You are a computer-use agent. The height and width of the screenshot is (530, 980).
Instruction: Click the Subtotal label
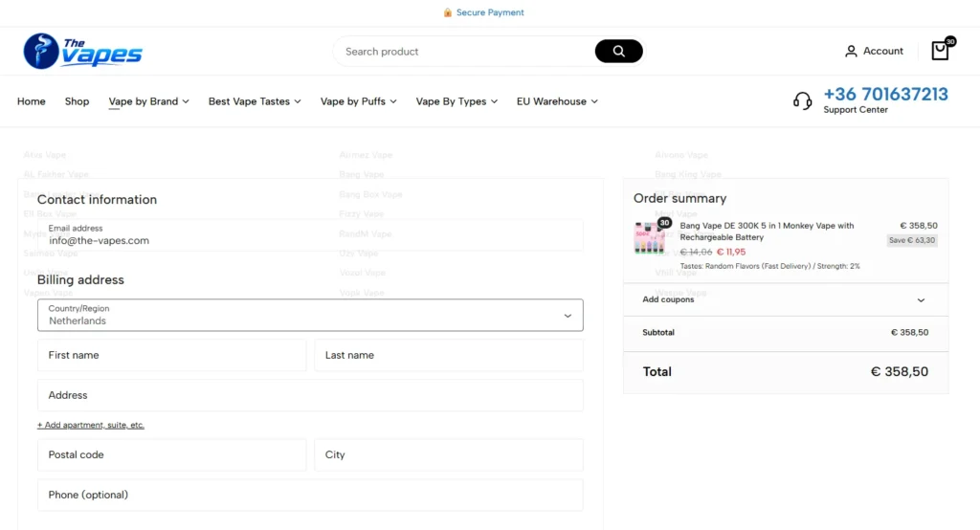[658, 333]
